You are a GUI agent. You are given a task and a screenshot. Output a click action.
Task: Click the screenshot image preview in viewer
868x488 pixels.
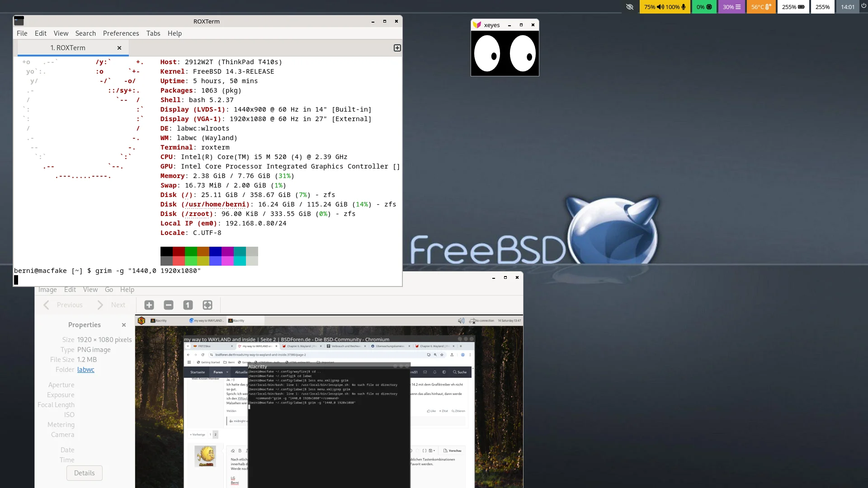click(329, 402)
